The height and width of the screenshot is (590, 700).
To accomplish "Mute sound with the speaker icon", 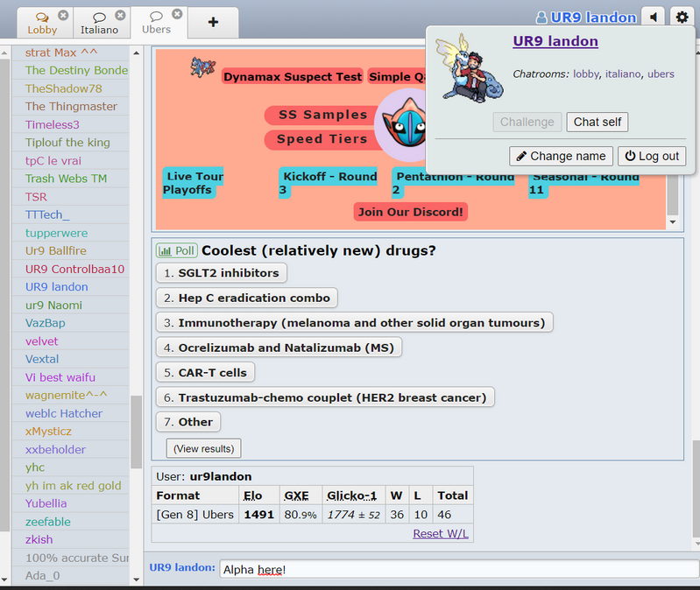I will click(x=653, y=18).
